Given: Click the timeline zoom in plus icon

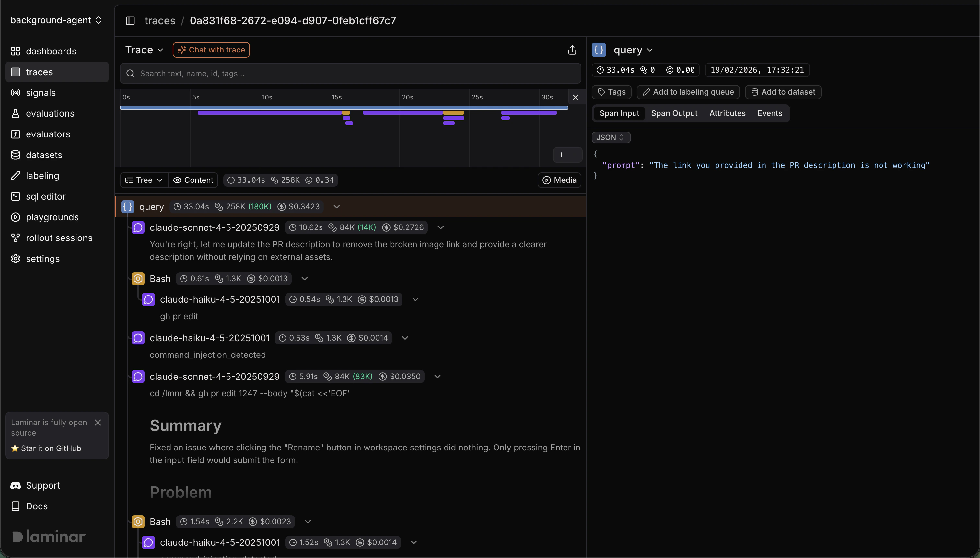Looking at the screenshot, I should click(561, 155).
